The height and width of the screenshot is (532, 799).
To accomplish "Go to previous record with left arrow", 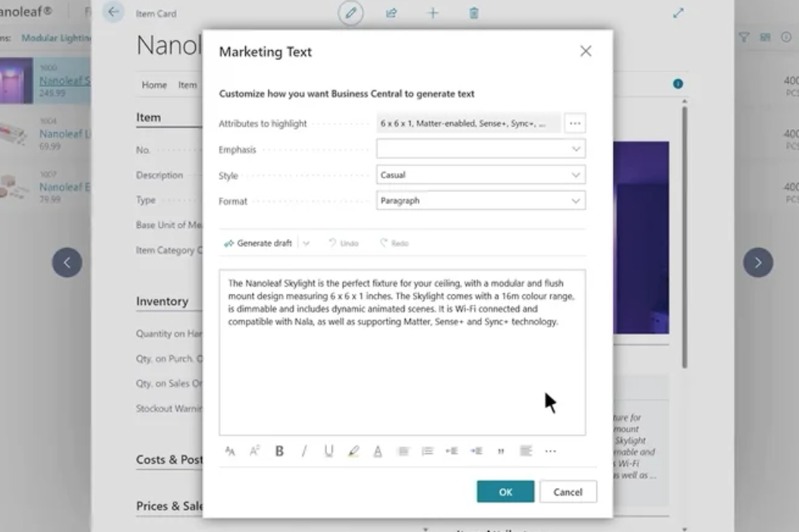I will point(67,263).
